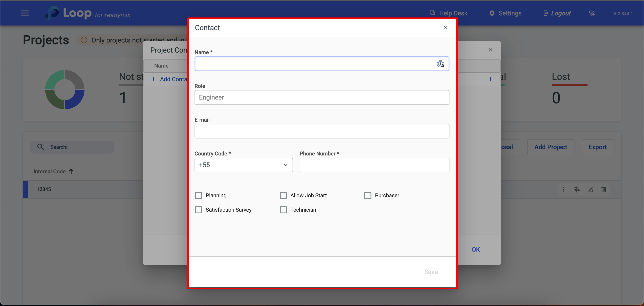Image resolution: width=644 pixels, height=306 pixels.
Task: Toggle the Satisfaction Survey checkbox
Action: [x=199, y=210]
